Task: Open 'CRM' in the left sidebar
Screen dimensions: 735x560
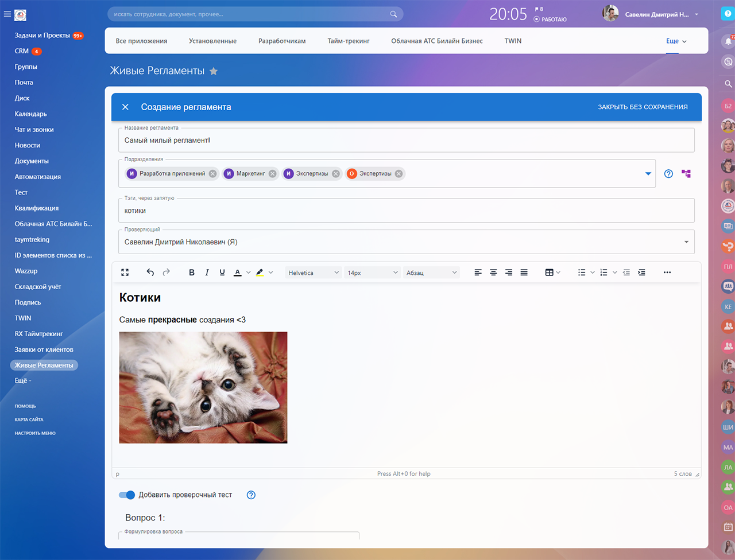Action: click(22, 51)
